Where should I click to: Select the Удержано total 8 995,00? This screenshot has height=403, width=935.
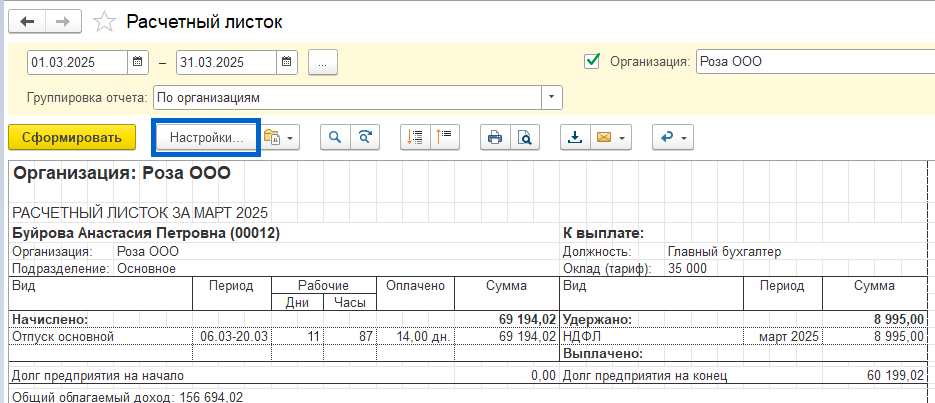pyautogui.click(x=897, y=320)
